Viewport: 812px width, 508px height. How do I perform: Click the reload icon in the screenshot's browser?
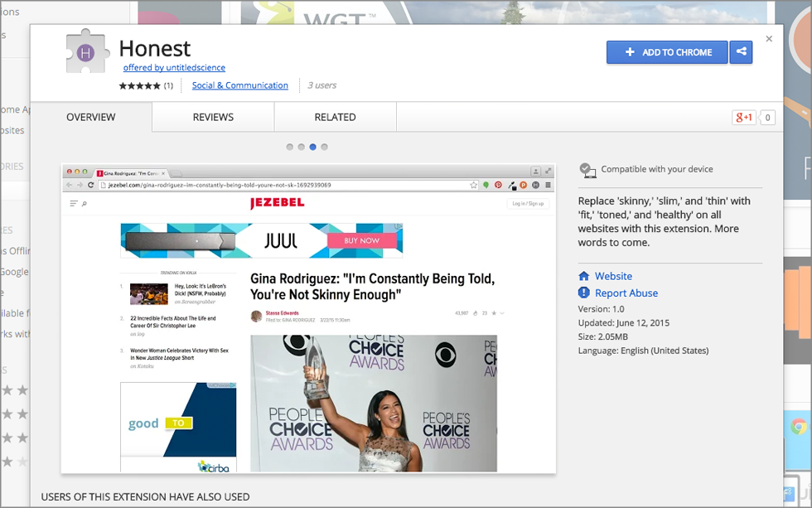[x=90, y=185]
